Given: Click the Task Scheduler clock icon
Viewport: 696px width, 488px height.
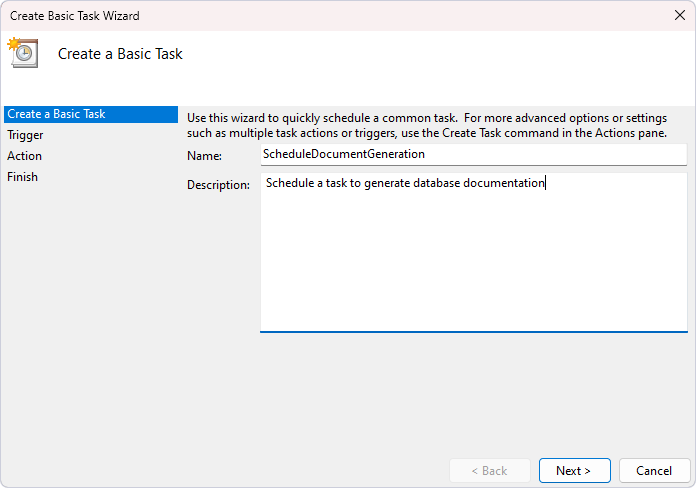Looking at the screenshot, I should [x=23, y=53].
